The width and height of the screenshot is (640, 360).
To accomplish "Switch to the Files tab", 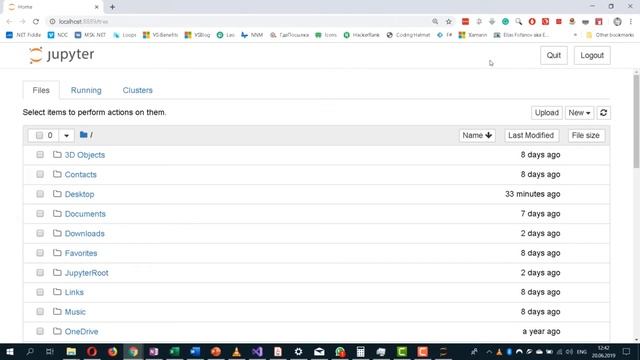I will coord(41,90).
